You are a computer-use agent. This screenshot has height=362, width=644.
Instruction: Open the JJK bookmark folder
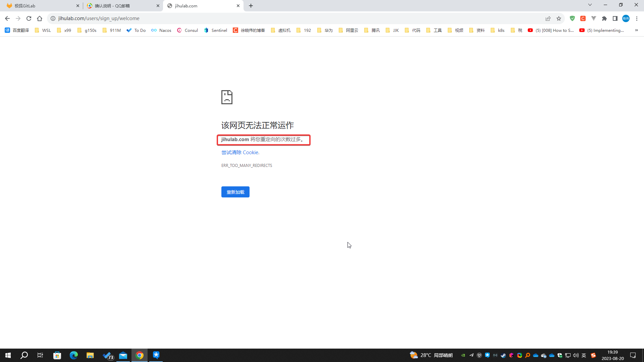point(392,30)
